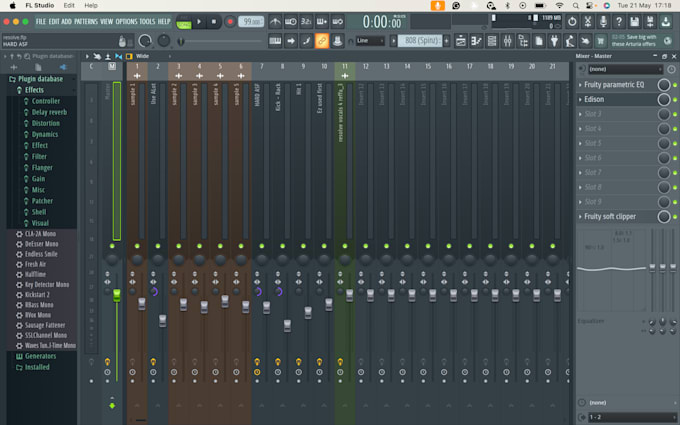Open the shopping cart content library
680x425 pixels.
(601, 41)
